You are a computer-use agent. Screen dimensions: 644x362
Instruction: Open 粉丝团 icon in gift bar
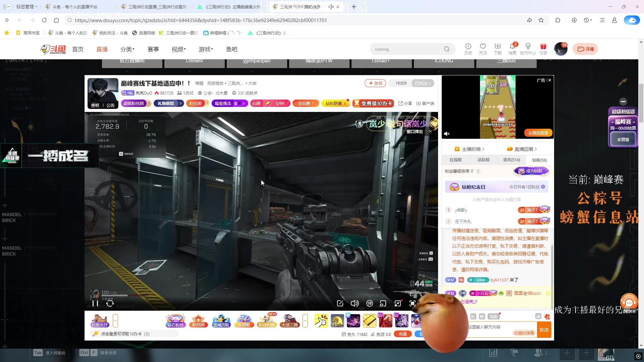point(198,320)
